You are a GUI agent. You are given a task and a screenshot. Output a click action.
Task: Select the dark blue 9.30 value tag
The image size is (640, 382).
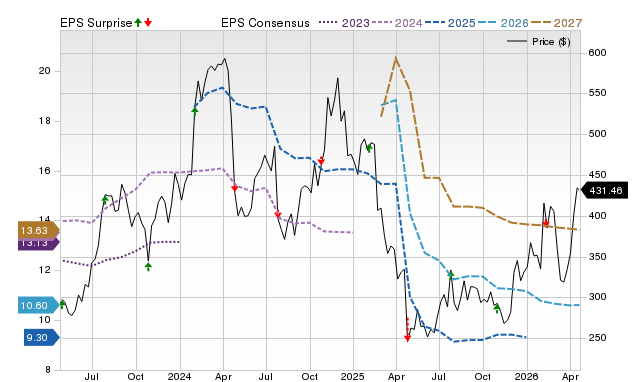pos(42,338)
